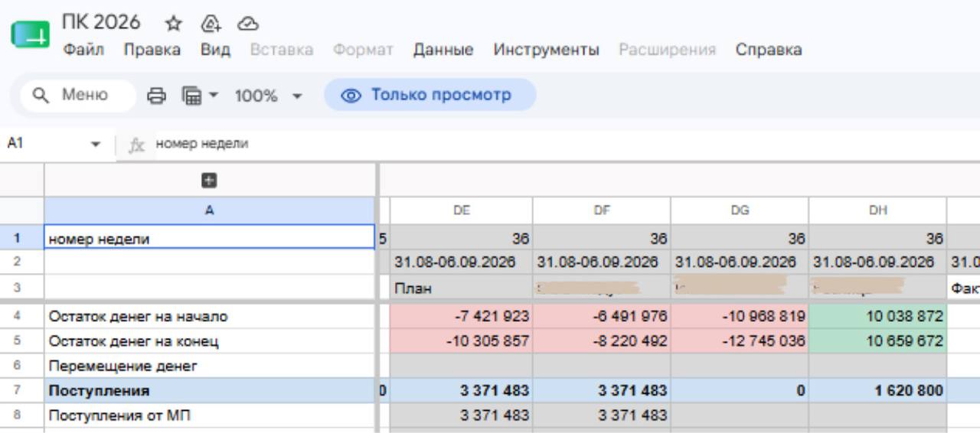Click Остаток денег на конец cell
Viewport: 980px width, 433px height.
(x=210, y=341)
